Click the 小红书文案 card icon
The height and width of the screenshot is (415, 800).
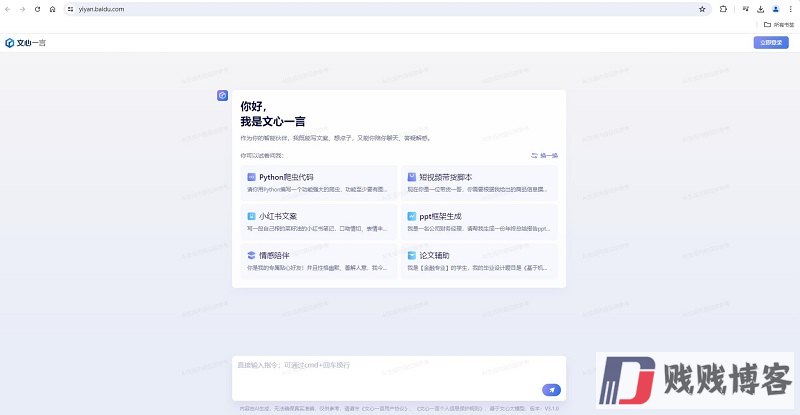[x=251, y=216]
